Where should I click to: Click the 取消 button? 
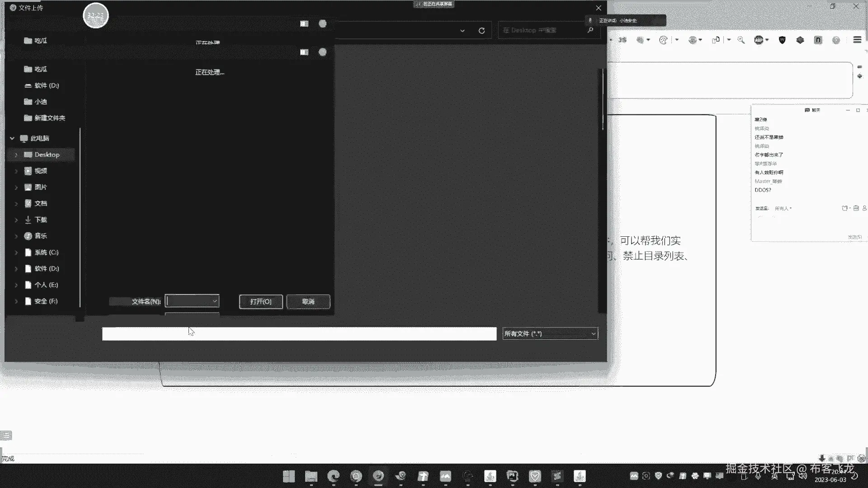308,302
